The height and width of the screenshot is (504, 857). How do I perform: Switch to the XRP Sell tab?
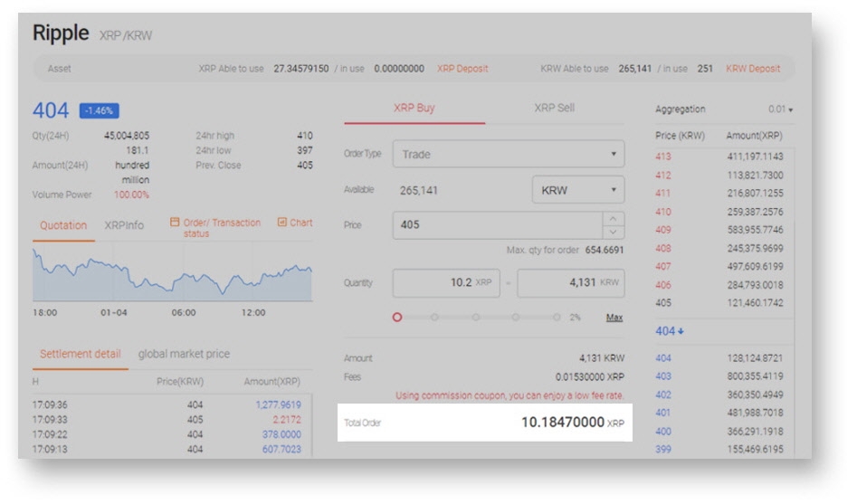click(x=554, y=108)
